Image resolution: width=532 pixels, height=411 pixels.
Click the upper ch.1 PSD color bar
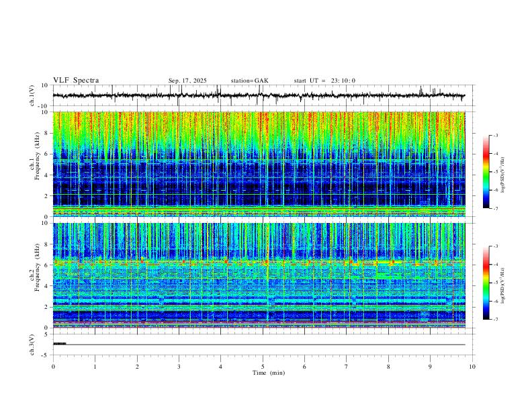click(486, 172)
